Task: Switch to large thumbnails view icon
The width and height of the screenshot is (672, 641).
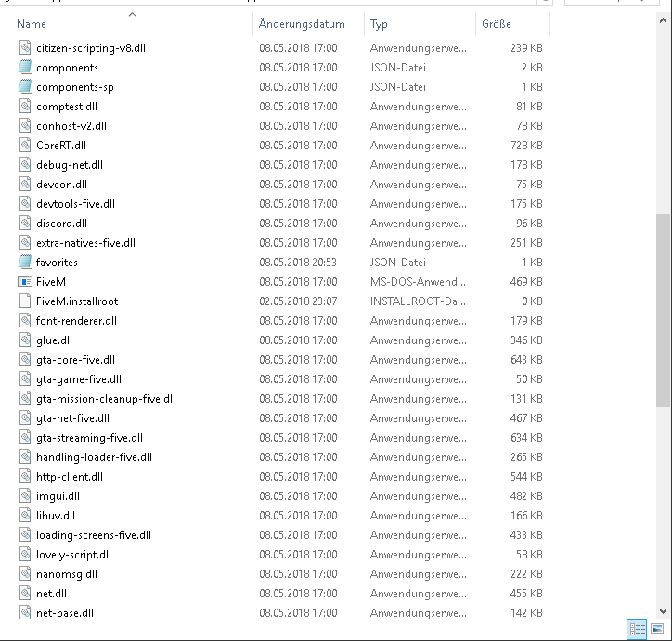Action: coord(657,629)
